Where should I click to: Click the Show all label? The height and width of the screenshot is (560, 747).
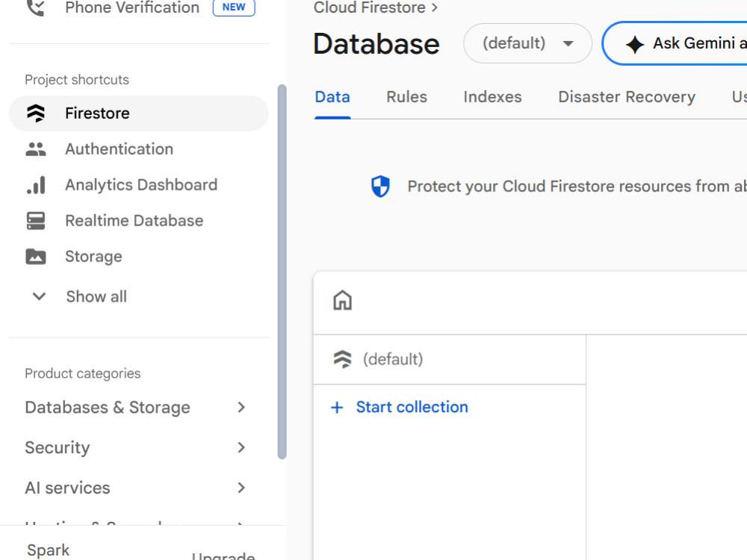(96, 296)
